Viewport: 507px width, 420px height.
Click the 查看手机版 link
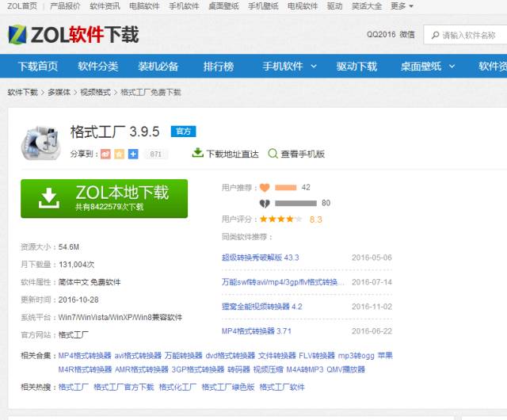303,154
